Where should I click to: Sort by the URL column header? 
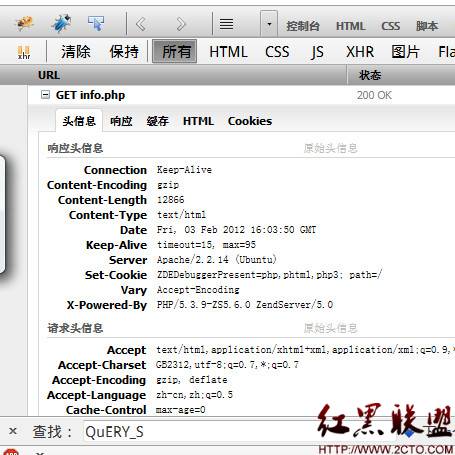click(x=49, y=75)
